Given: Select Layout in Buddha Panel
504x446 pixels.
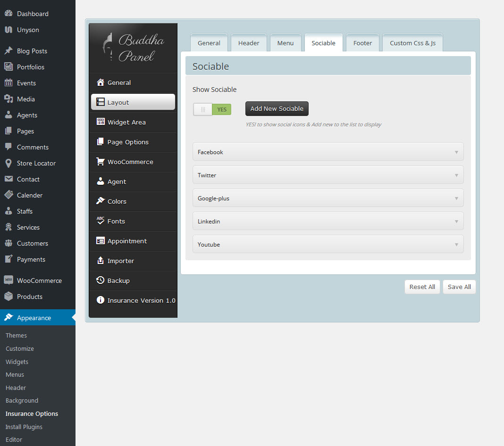Looking at the screenshot, I should coord(133,102).
